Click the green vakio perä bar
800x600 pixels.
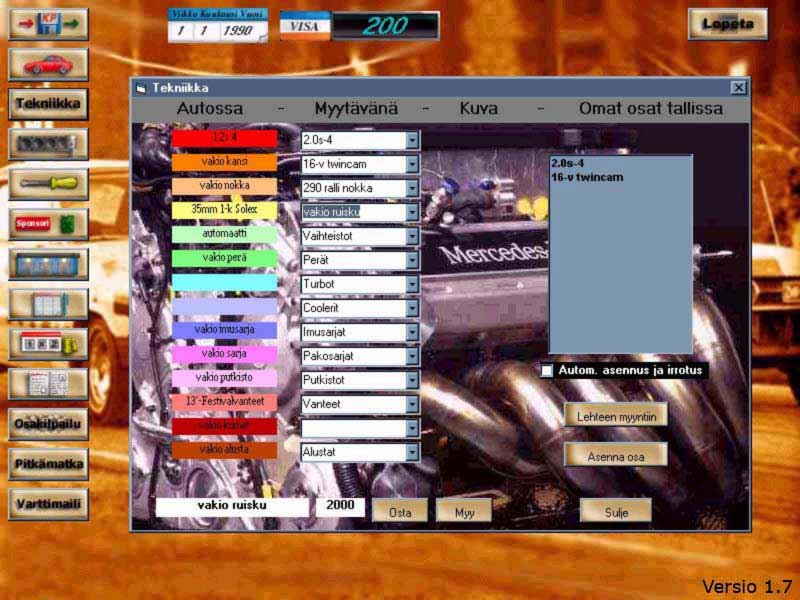pos(224,258)
